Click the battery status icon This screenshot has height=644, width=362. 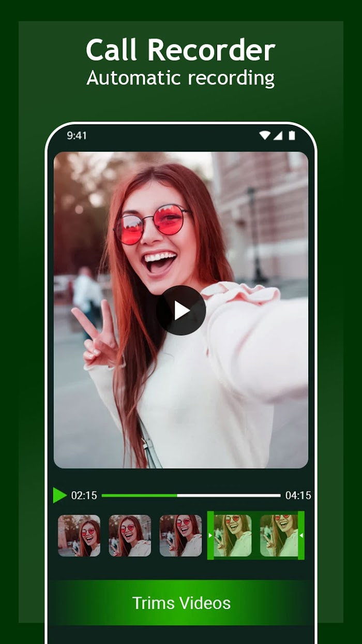click(x=292, y=136)
